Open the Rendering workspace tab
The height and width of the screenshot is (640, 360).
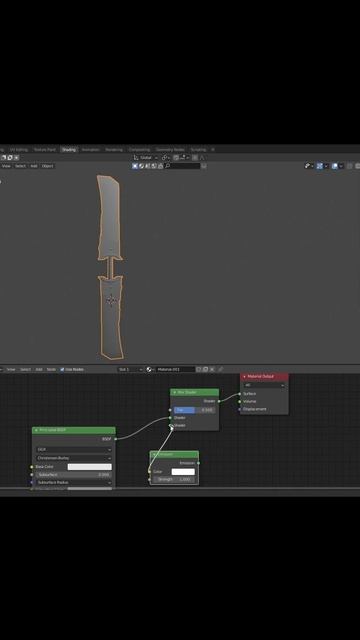point(114,150)
